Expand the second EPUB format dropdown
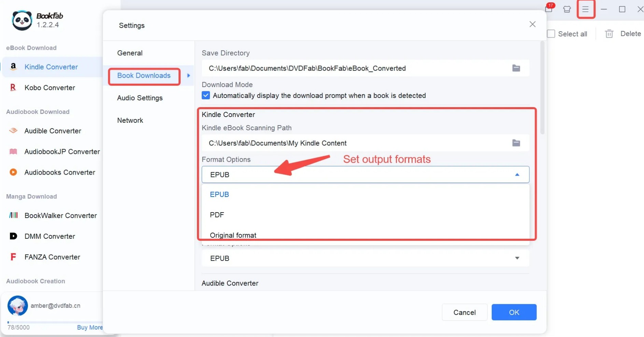 tap(517, 258)
